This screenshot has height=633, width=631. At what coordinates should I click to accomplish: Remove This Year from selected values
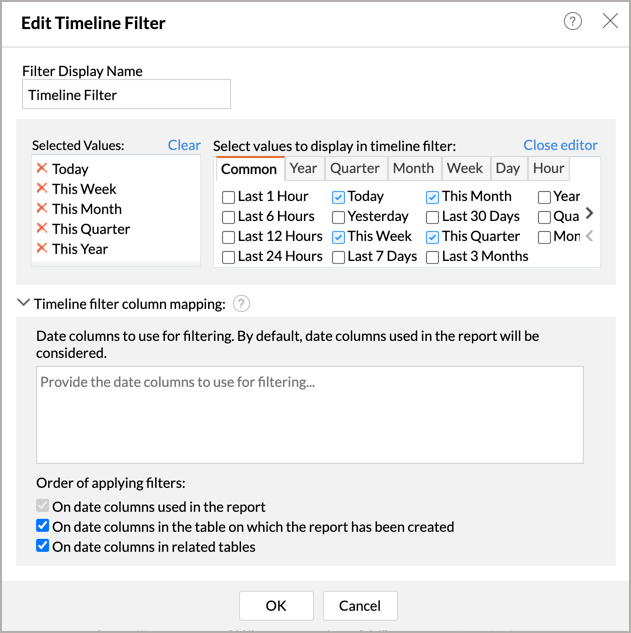[41, 249]
